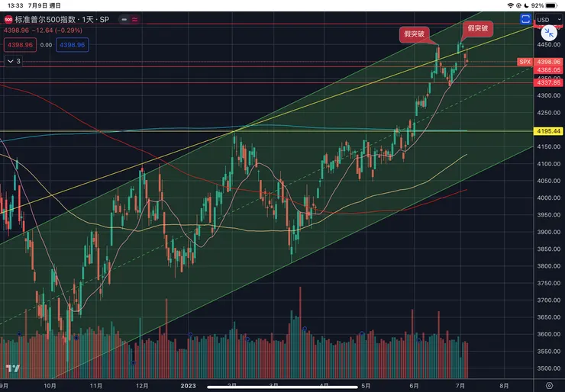Expand the collapsed indicators list showing 3
Image resolution: width=565 pixels, height=392 pixels.
pyautogui.click(x=14, y=61)
